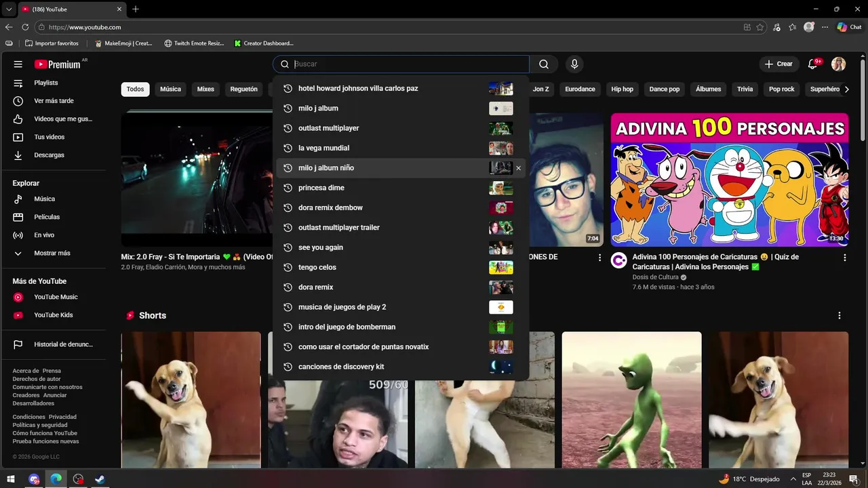
Task: Reload the page in browser toolbar
Action: pyautogui.click(x=25, y=27)
